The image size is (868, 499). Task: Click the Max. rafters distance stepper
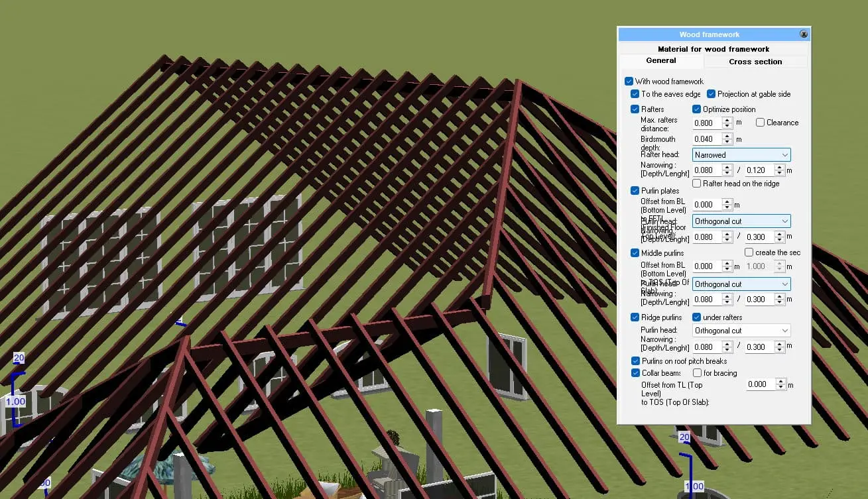(x=727, y=123)
